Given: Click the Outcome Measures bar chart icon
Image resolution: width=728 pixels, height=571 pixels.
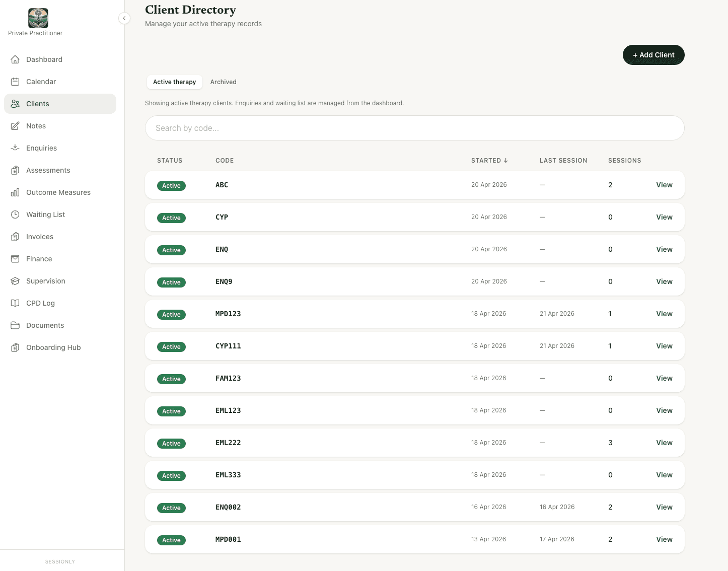Looking at the screenshot, I should click(15, 192).
